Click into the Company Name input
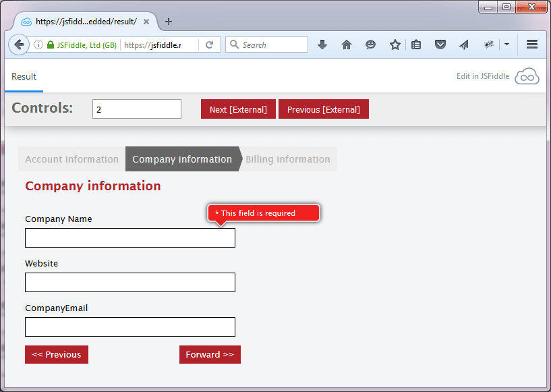The width and height of the screenshot is (551, 392). tap(130, 237)
